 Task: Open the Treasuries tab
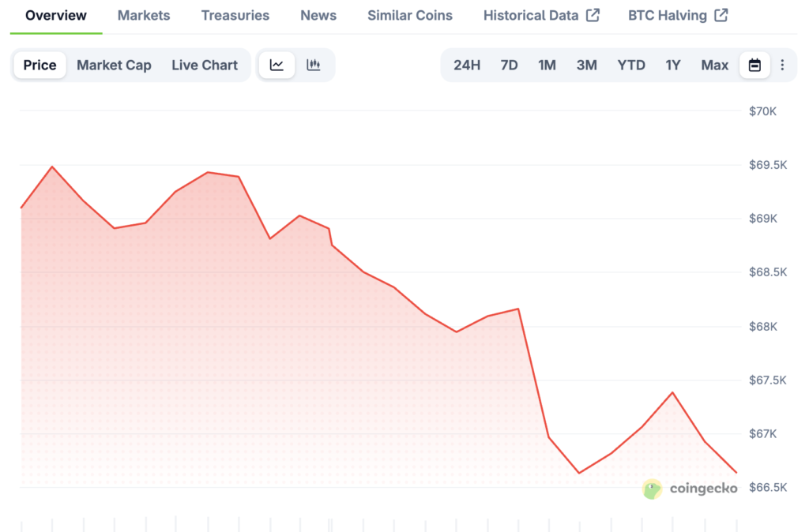click(x=235, y=16)
